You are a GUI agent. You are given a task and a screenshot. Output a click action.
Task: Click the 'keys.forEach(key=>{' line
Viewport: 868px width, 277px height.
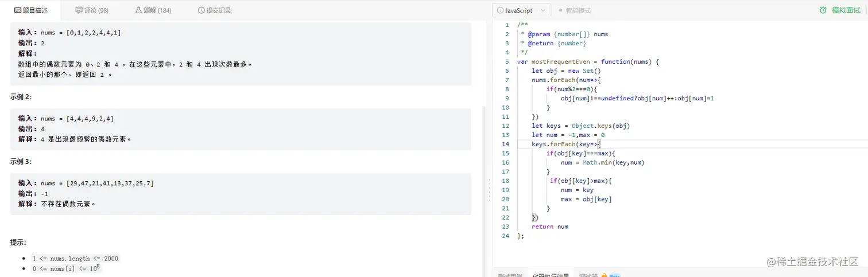pyautogui.click(x=566, y=144)
